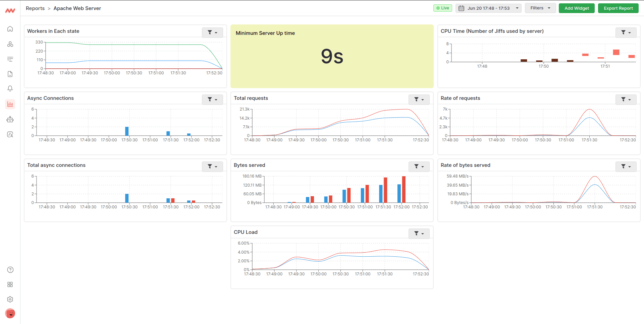Screen dimensions: 644x324
Task: Open the infrastructure topology icon in the sidebar
Action: coord(10,44)
